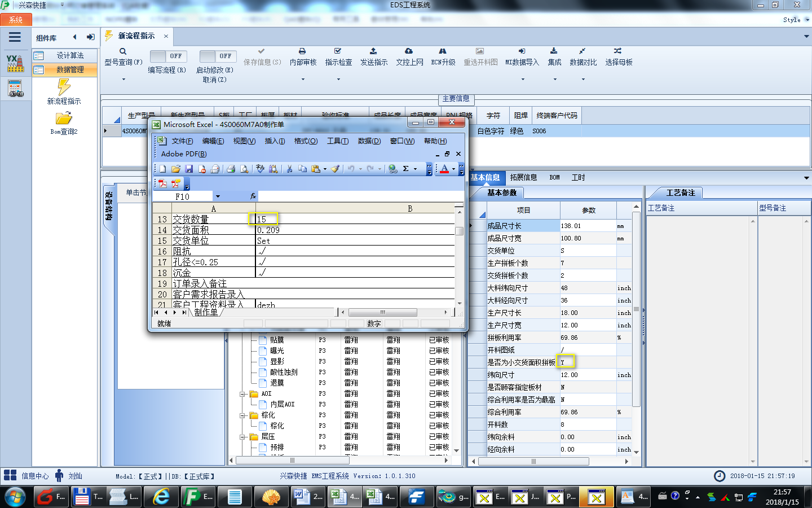Click 系统 orange button
The image size is (812, 508).
pyautogui.click(x=15, y=20)
